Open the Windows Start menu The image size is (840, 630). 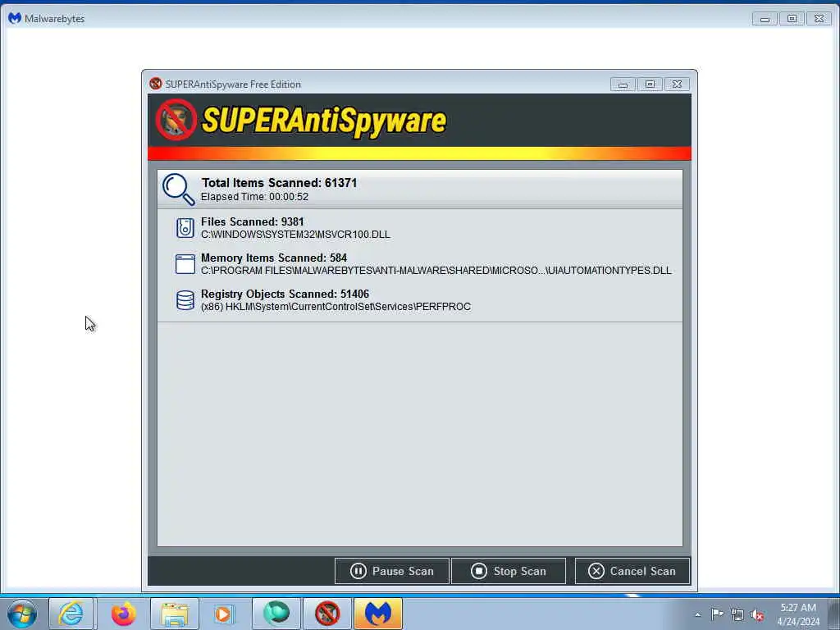pos(22,614)
